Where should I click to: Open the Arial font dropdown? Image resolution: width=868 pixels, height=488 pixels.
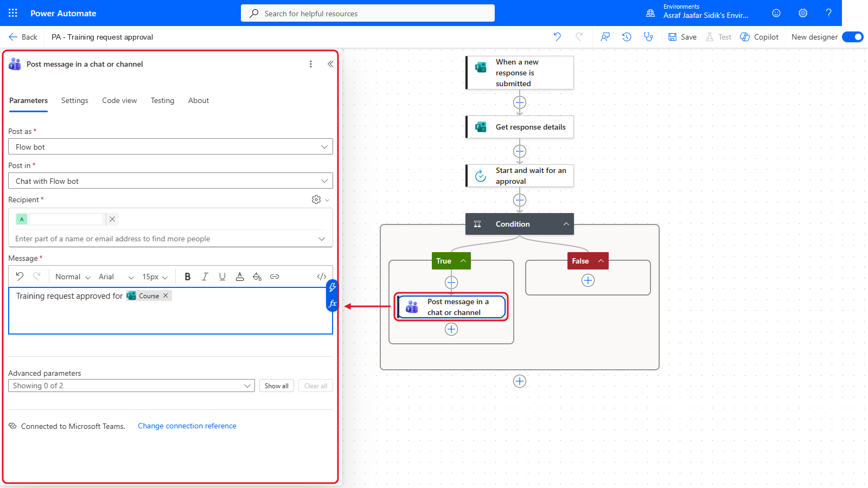tap(116, 277)
